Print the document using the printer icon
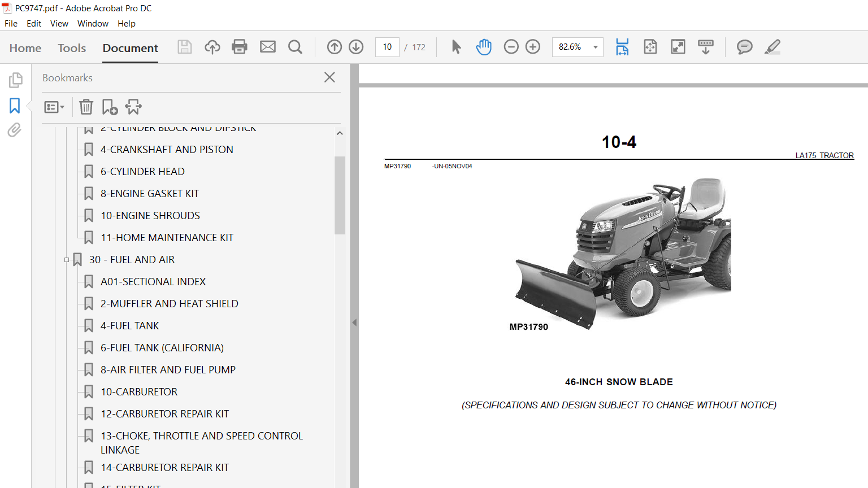868x488 pixels. tap(240, 47)
